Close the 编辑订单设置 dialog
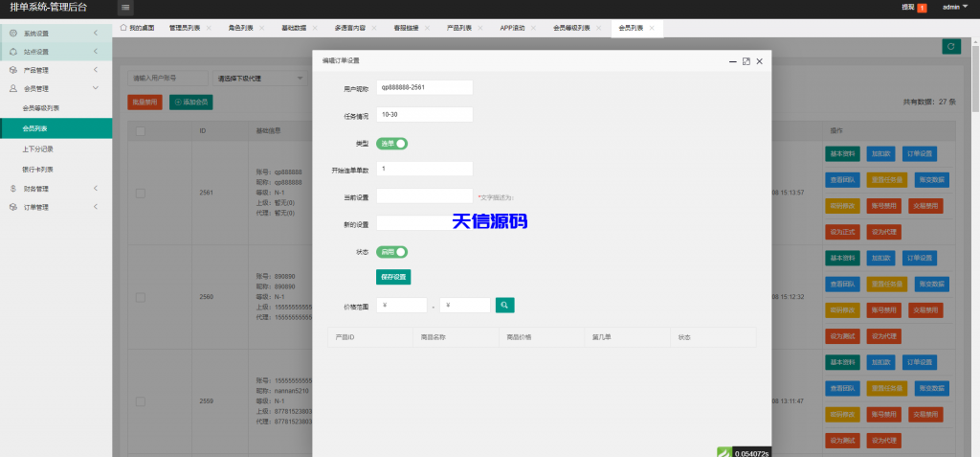Image resolution: width=980 pixels, height=457 pixels. pyautogui.click(x=759, y=61)
